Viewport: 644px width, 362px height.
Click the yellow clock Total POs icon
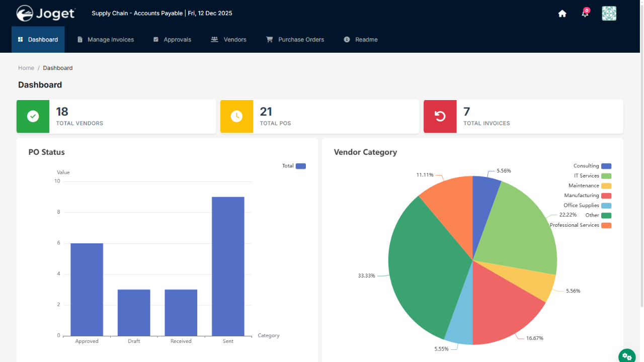point(236,116)
